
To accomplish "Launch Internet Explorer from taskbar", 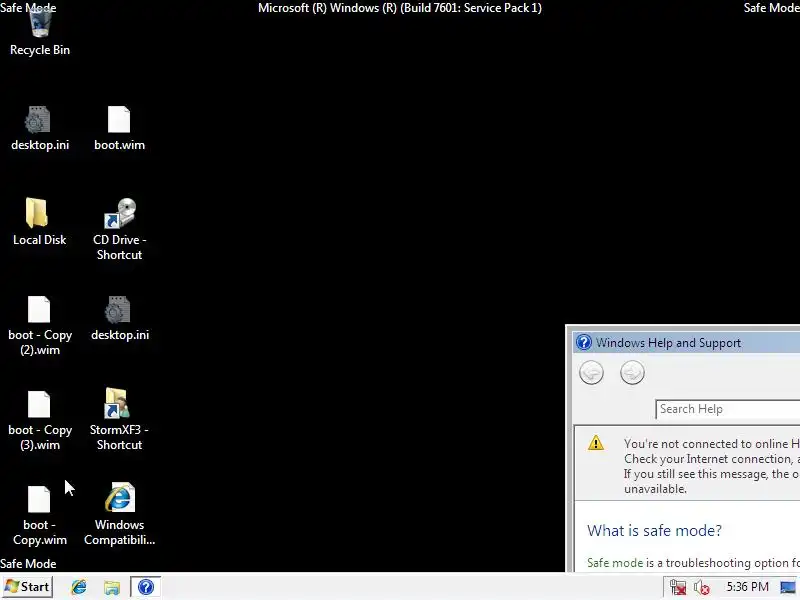I will pyautogui.click(x=79, y=587).
